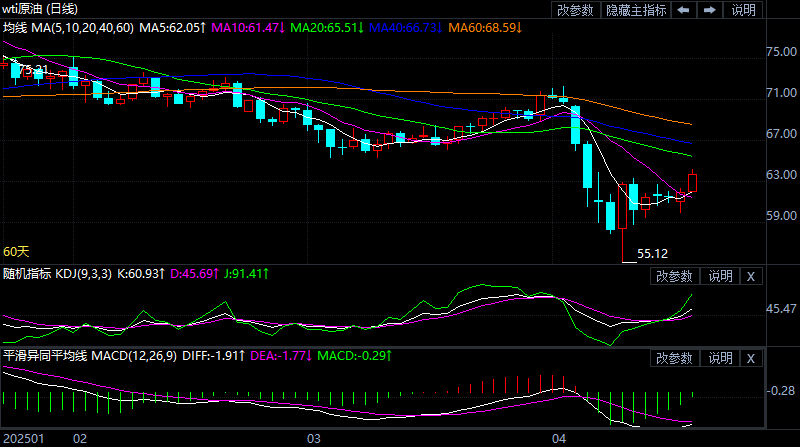Click the -0.28 MACD axis value

781,391
